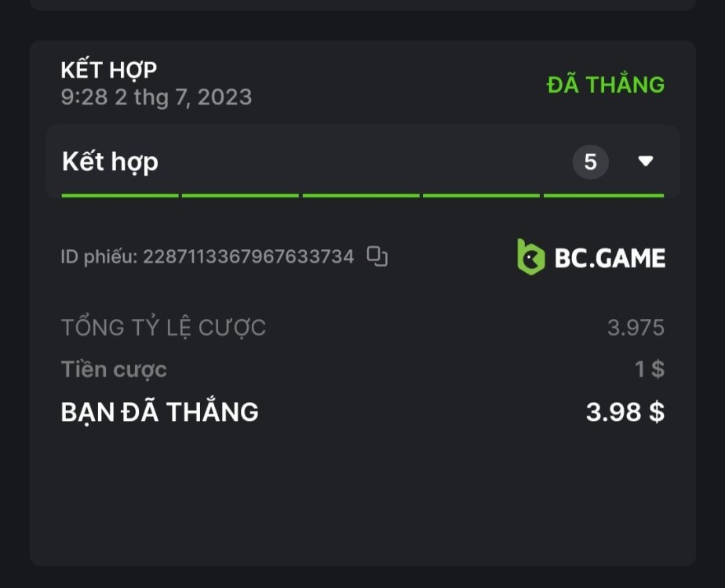This screenshot has width=725, height=588.
Task: Tap the KẾT HỢP bet slip heading
Action: 108,71
